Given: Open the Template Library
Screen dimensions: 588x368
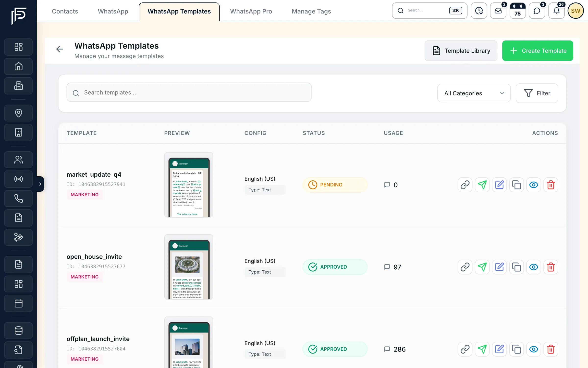Looking at the screenshot, I should [x=461, y=51].
